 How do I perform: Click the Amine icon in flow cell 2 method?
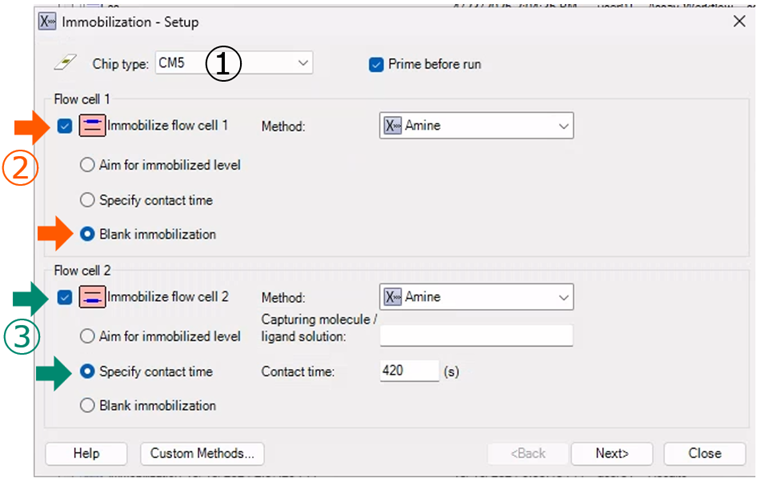[x=393, y=297]
